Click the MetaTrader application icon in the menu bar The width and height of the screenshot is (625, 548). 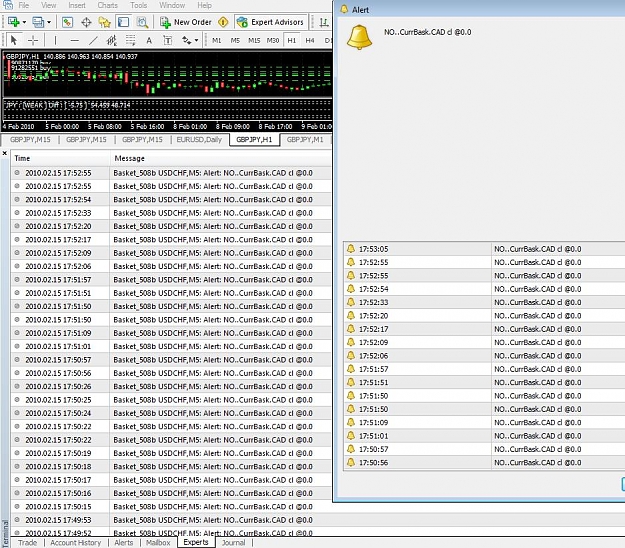click(x=8, y=5)
